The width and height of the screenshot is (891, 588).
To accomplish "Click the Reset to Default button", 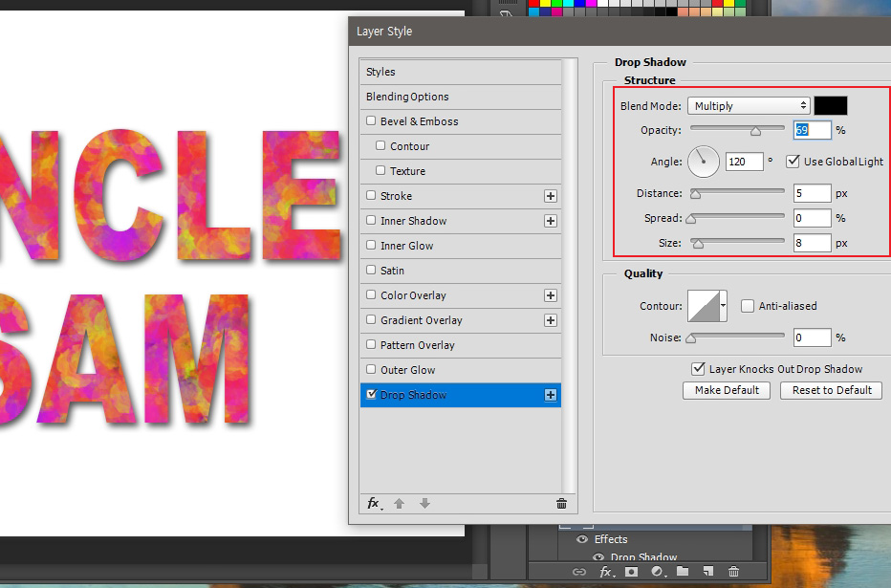I will tap(832, 390).
